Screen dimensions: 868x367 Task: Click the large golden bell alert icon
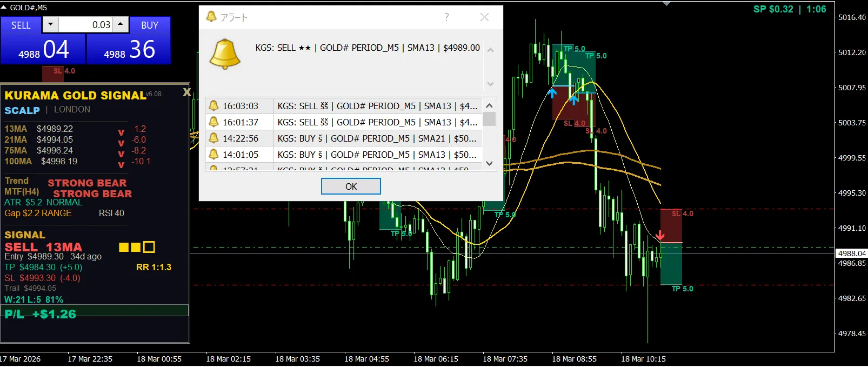coord(224,54)
